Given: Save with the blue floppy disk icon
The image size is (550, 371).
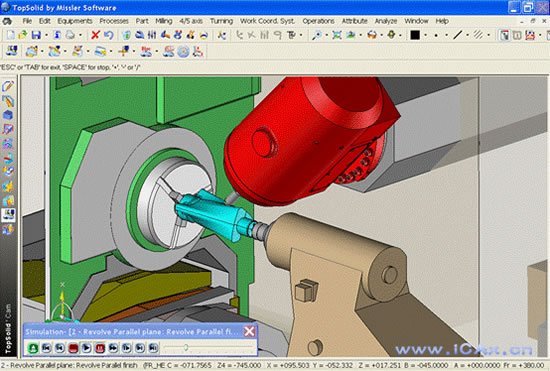Looking at the screenshot, I should tap(36, 35).
